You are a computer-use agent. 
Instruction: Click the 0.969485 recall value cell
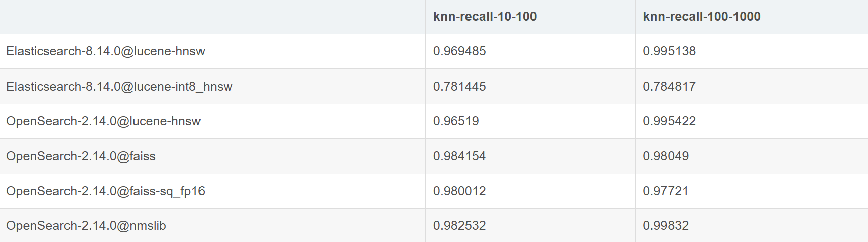click(x=459, y=51)
